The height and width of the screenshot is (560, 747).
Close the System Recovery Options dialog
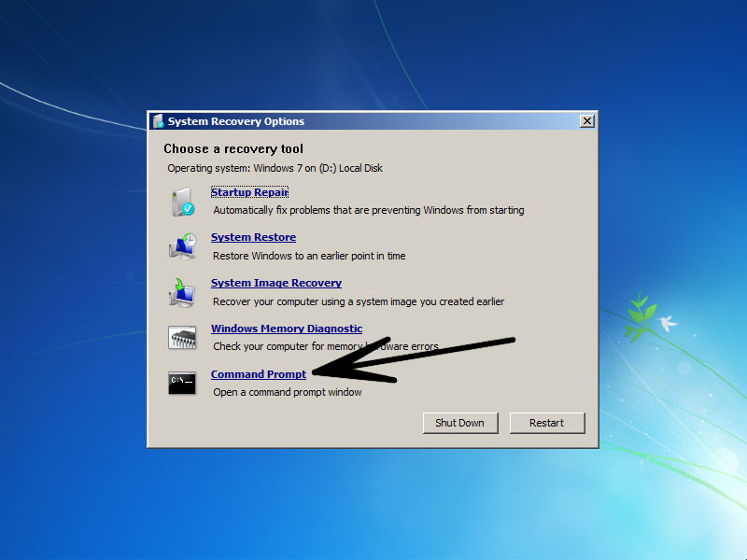click(x=587, y=121)
